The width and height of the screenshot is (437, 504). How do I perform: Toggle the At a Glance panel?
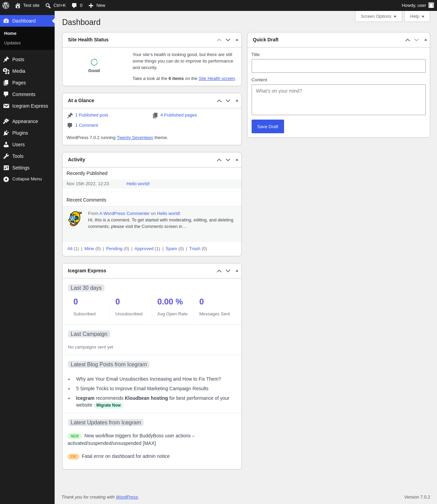tap(237, 101)
